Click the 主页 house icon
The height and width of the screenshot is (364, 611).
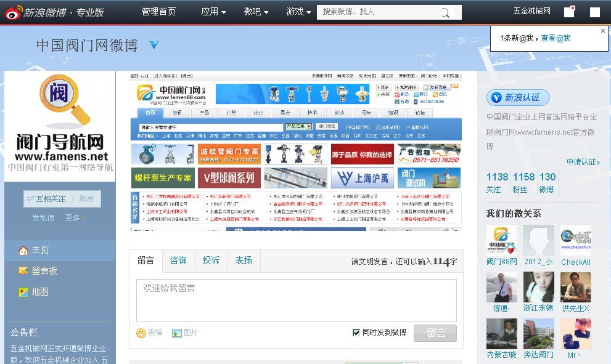coord(23,250)
